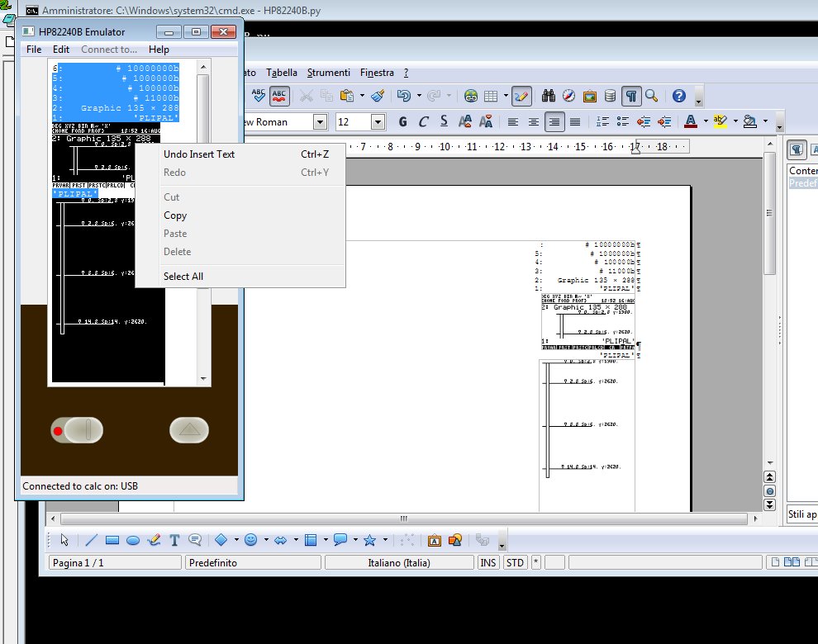Click the undo arrow icon in Writer

403,96
